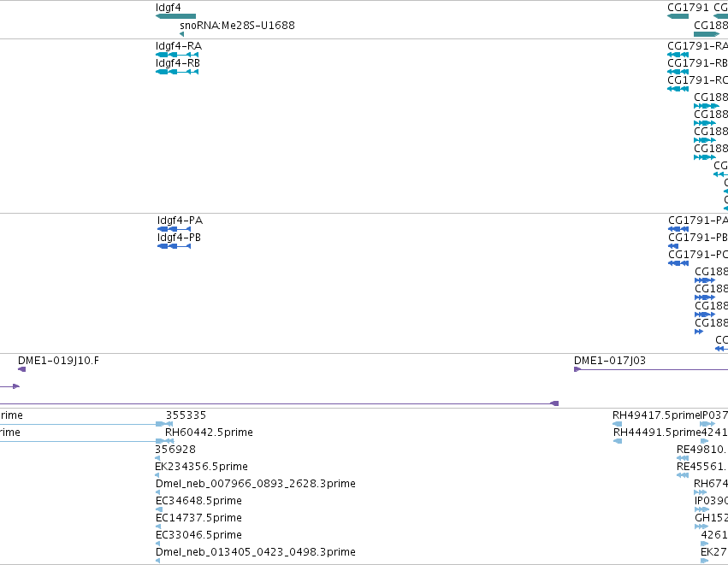This screenshot has height=565, width=728.
Task: Select the snoRNA:Me28S-U1688 feature label
Action: click(x=237, y=26)
